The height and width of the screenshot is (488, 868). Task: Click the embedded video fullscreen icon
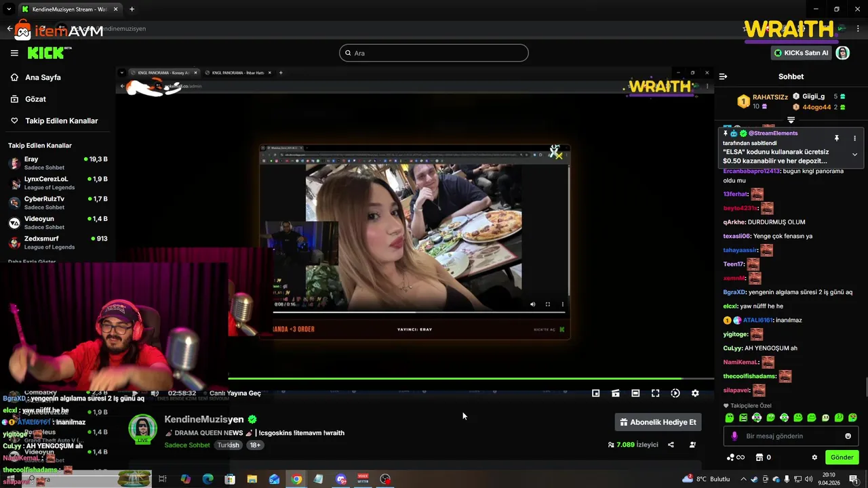coord(547,304)
